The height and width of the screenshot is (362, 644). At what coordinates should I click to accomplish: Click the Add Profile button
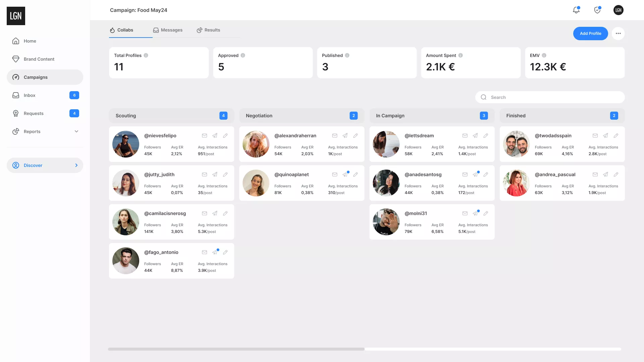pos(590,34)
